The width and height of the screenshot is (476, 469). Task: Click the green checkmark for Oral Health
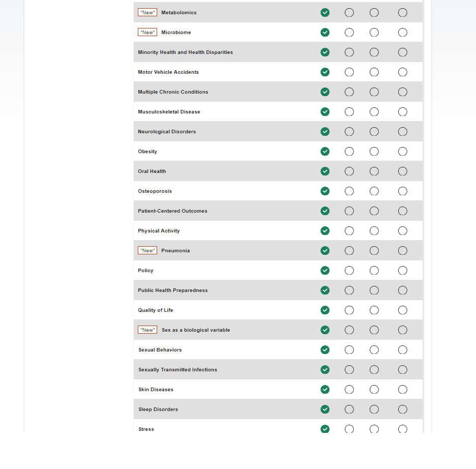click(x=325, y=171)
